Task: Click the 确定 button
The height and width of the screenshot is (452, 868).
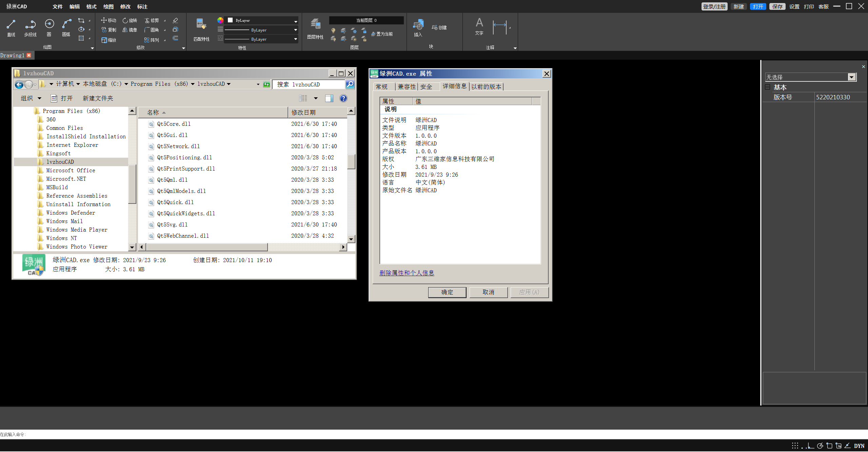Action: [447, 292]
